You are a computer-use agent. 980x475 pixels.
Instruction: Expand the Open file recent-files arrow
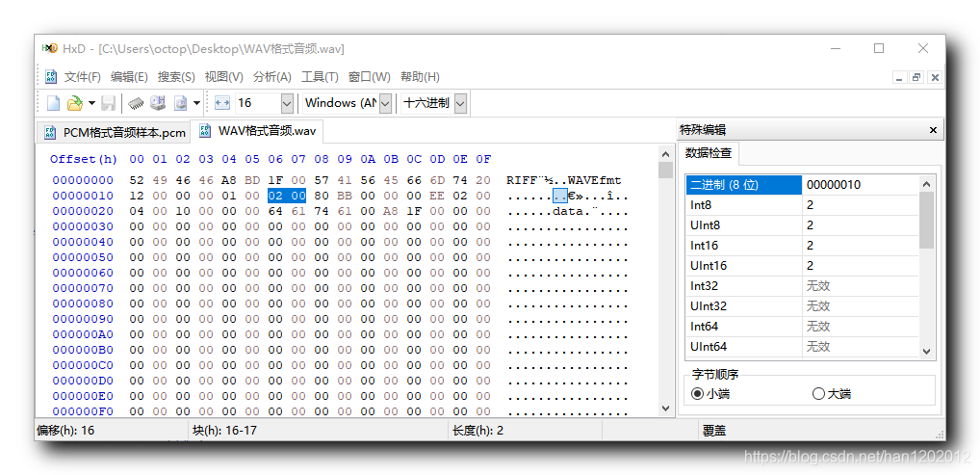click(x=91, y=103)
